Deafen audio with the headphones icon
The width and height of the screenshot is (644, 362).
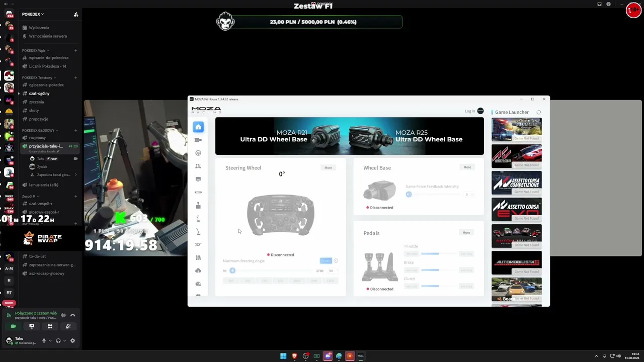point(58,341)
